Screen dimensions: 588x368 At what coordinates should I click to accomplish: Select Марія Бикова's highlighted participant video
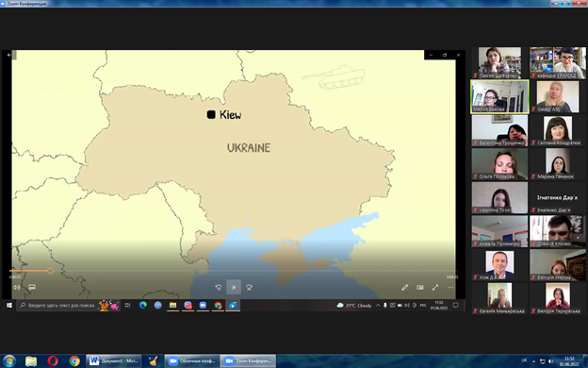pyautogui.click(x=499, y=96)
